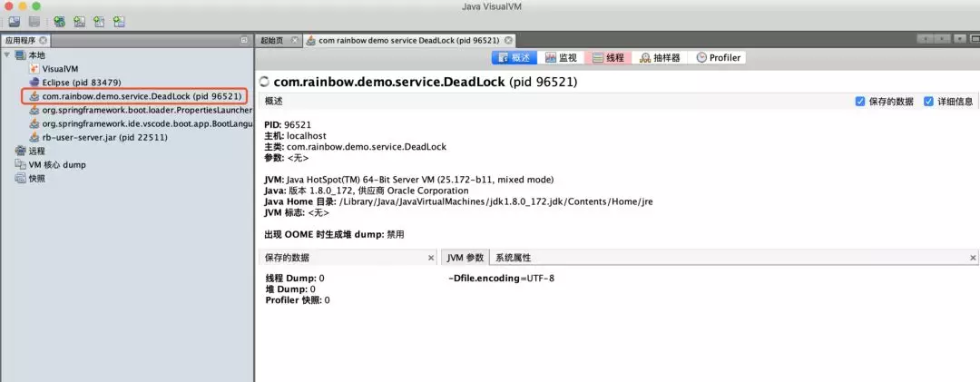
Task: Close the 保存的数据 section
Action: [431, 258]
